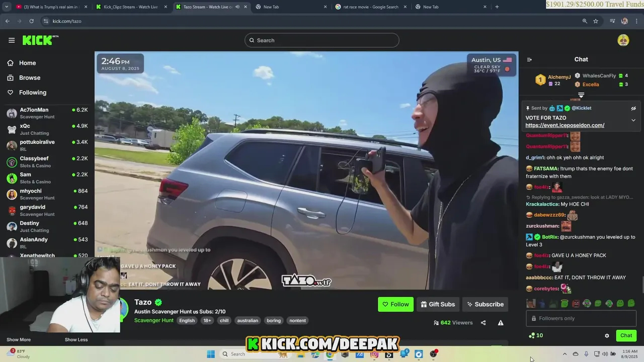The image size is (644, 362).
Task: Click the Follow button
Action: (x=395, y=304)
